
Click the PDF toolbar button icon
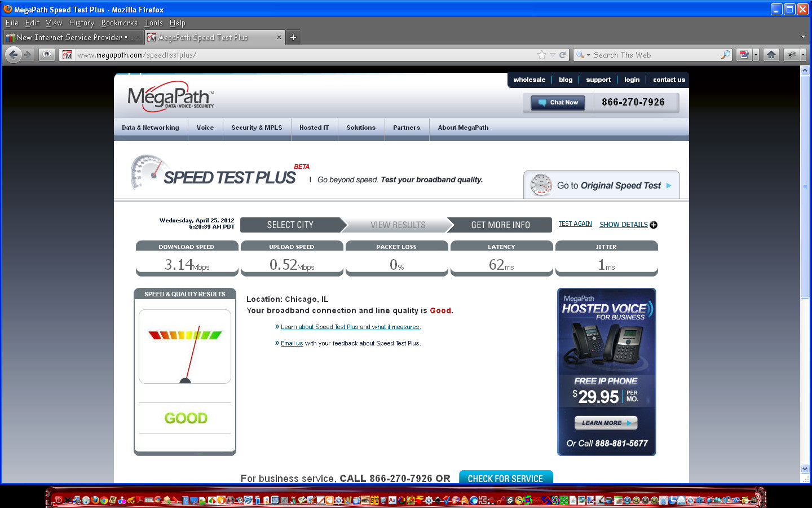point(744,55)
